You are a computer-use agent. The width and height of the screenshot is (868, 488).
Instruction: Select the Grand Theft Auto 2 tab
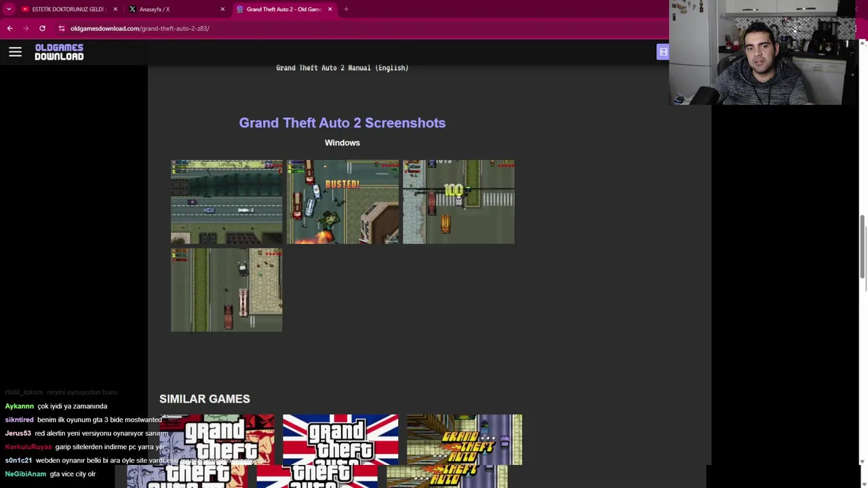283,9
